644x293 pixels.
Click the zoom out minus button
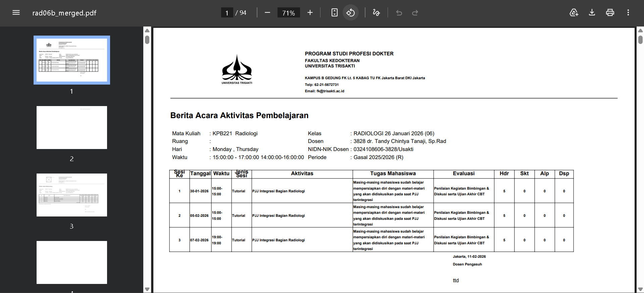click(267, 13)
